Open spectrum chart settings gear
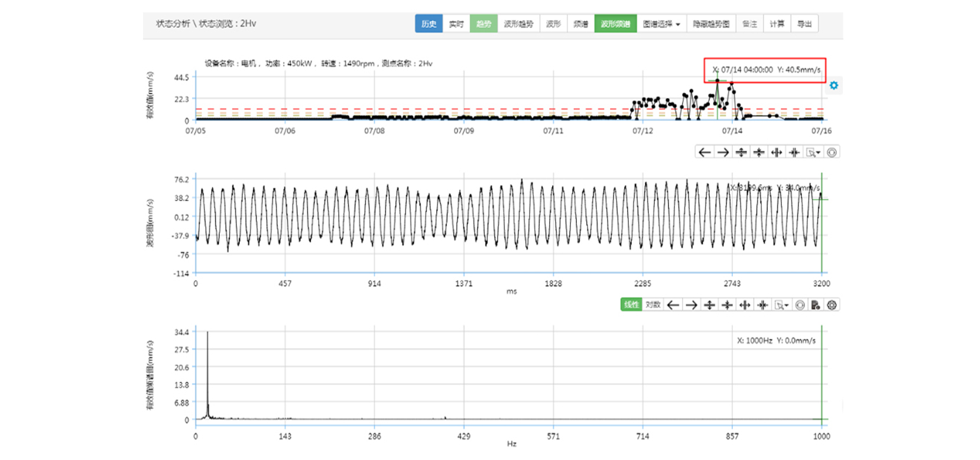Image resolution: width=980 pixels, height=460 pixels. pyautogui.click(x=832, y=305)
